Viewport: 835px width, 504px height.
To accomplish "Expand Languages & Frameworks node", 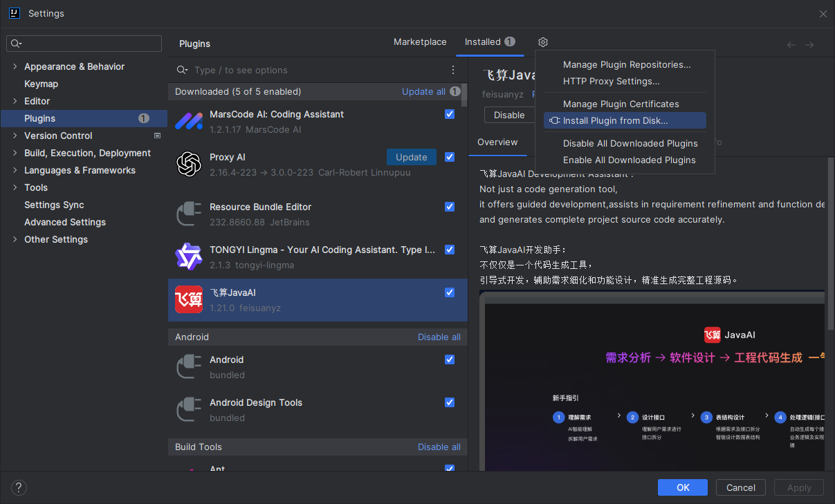I will click(x=15, y=170).
